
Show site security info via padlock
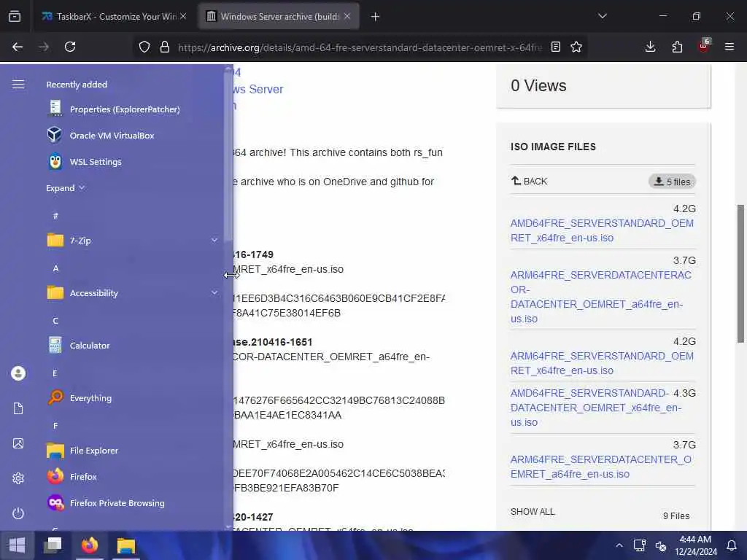165,47
